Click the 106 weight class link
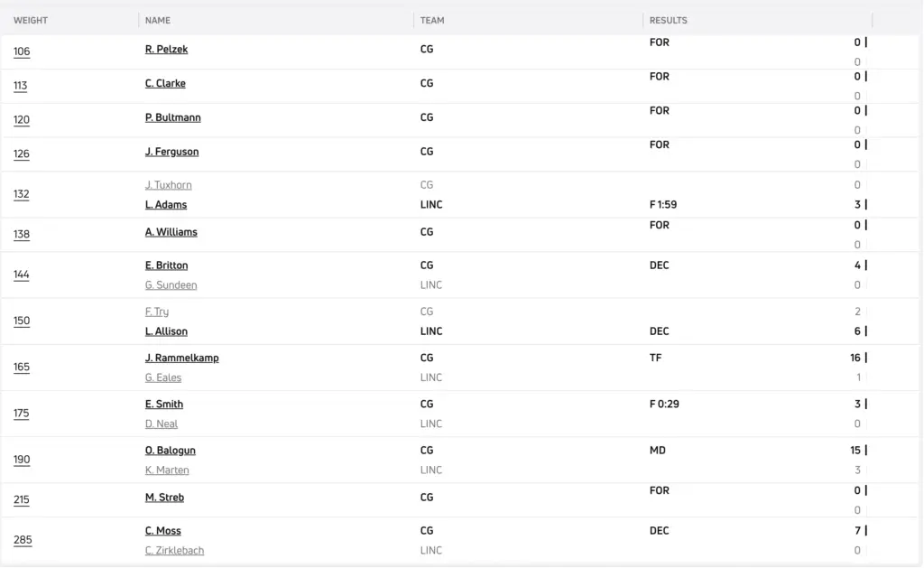 click(22, 51)
